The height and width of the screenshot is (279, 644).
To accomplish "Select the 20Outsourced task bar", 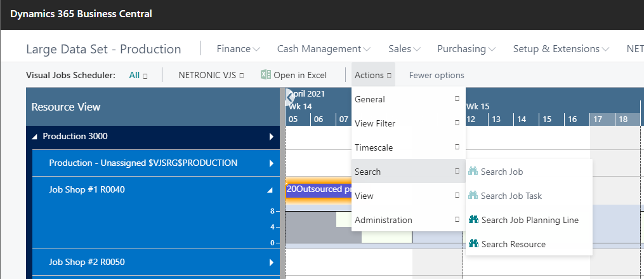I will point(319,189).
